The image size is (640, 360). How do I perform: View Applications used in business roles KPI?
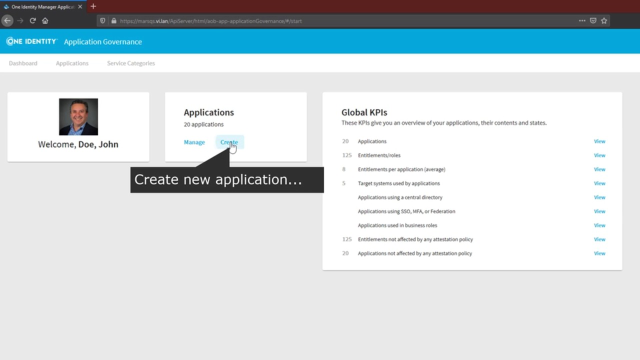click(600, 225)
